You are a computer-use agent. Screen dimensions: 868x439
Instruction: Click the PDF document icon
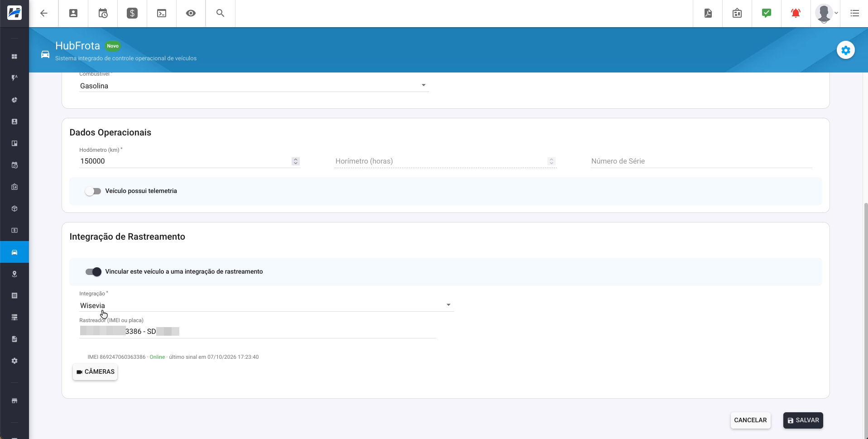[x=708, y=13]
